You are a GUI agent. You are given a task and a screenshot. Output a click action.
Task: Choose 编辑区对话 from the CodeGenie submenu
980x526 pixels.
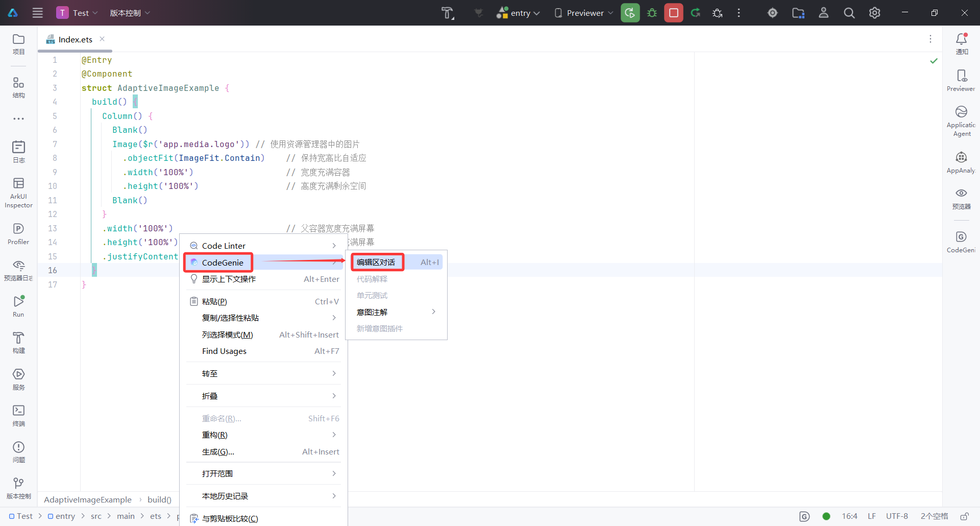pos(397,262)
